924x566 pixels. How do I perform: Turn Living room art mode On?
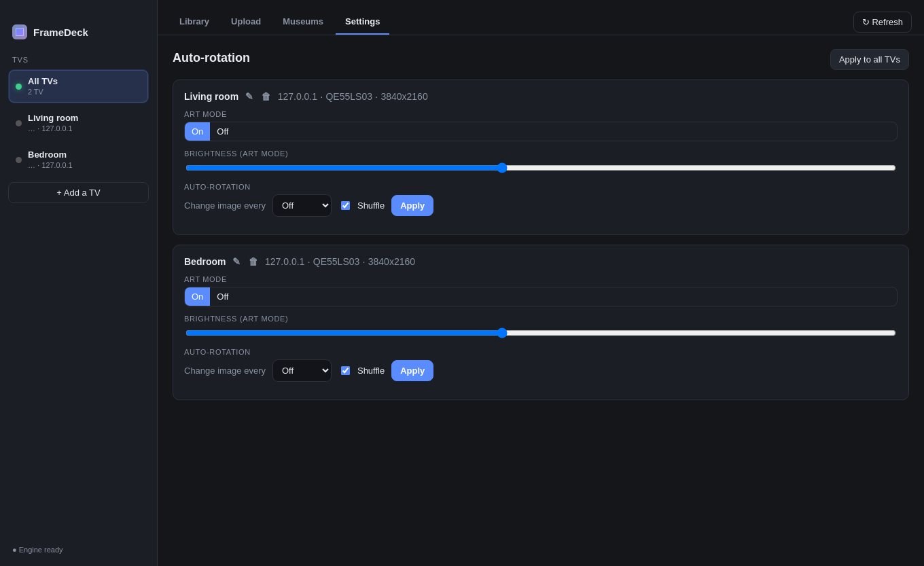pyautogui.click(x=197, y=132)
